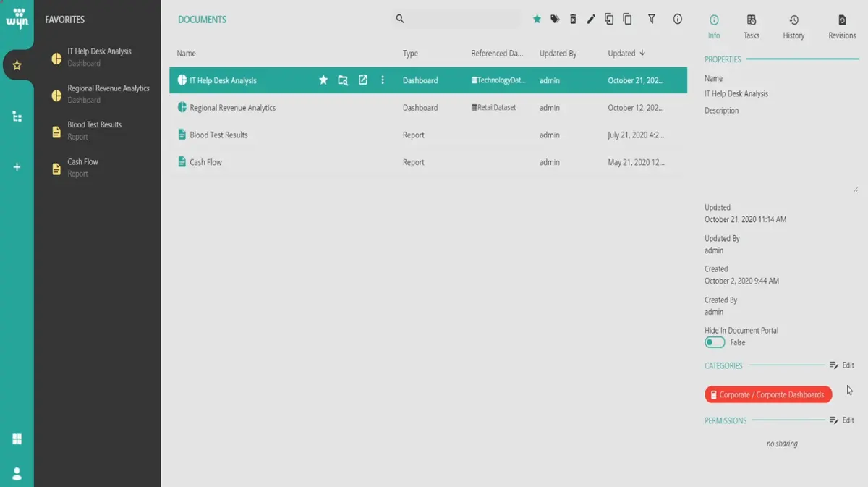Image resolution: width=868 pixels, height=487 pixels.
Task: Click the Type column header
Action: [x=410, y=54]
